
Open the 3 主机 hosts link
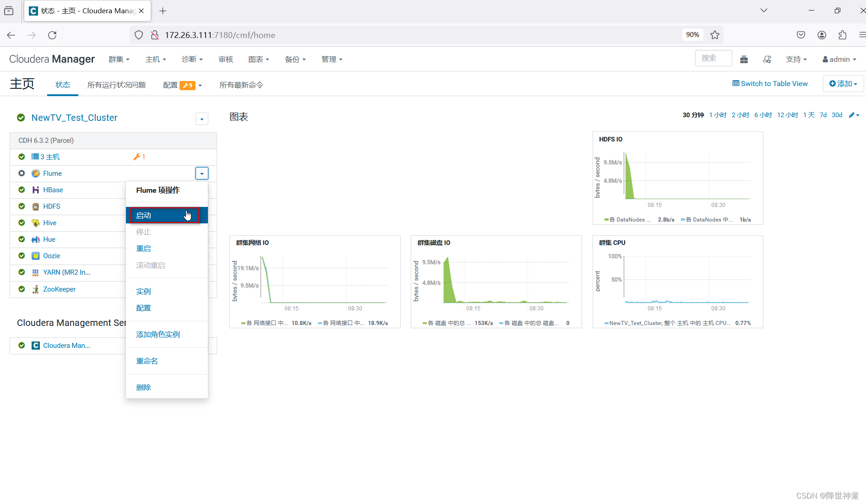[x=46, y=157]
